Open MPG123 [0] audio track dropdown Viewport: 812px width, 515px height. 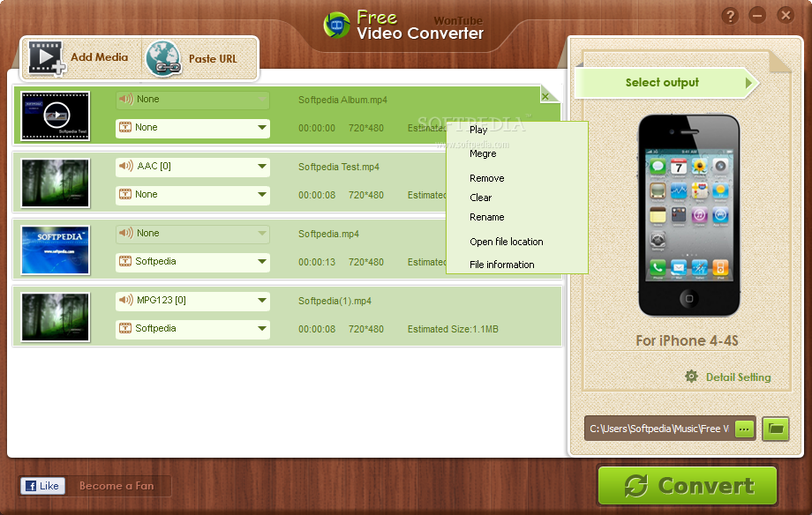point(262,301)
